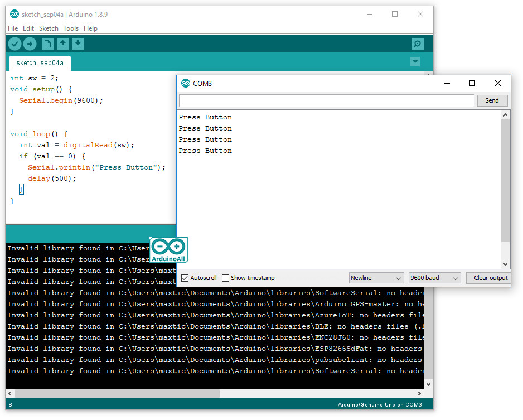The height and width of the screenshot is (420, 523).
Task: Click the 'void setup()' code line
Action: (41, 89)
